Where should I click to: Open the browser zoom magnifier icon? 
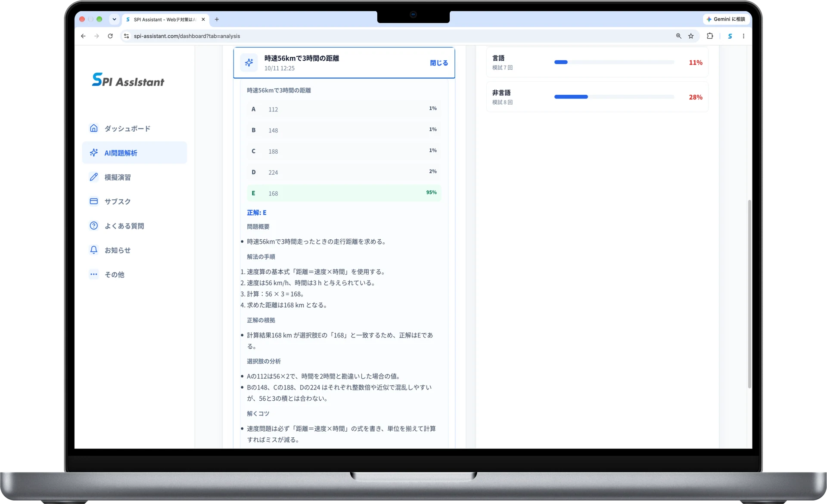(x=678, y=36)
